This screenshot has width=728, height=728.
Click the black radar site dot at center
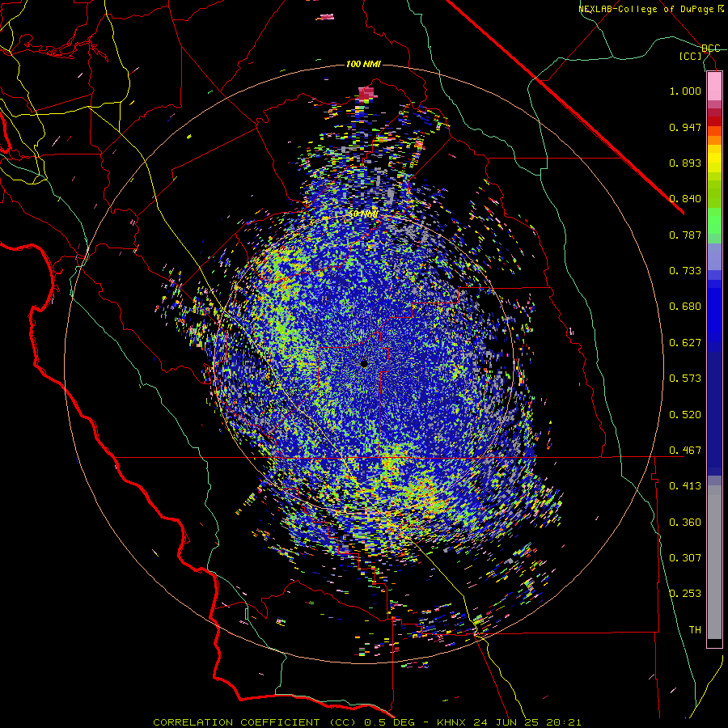(365, 364)
